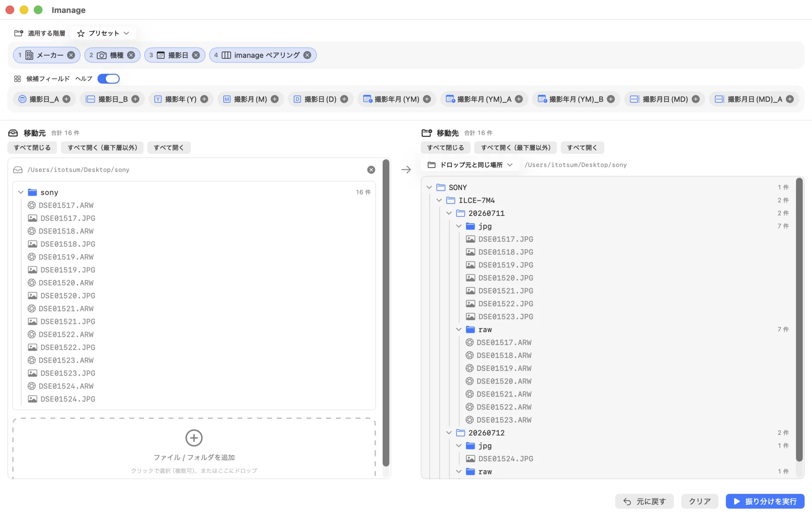812x516 pixels.
Task: Add 撮影日 (D) field via plus
Action: (344, 99)
